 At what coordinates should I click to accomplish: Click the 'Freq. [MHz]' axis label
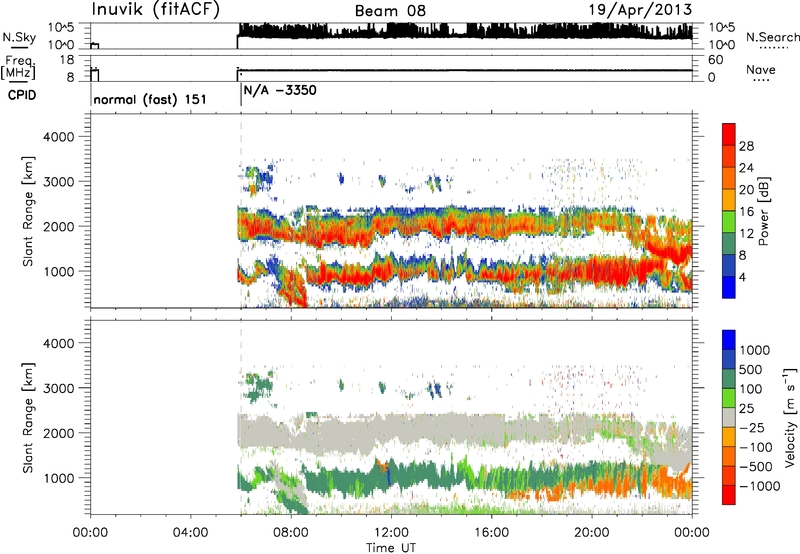coord(19,68)
